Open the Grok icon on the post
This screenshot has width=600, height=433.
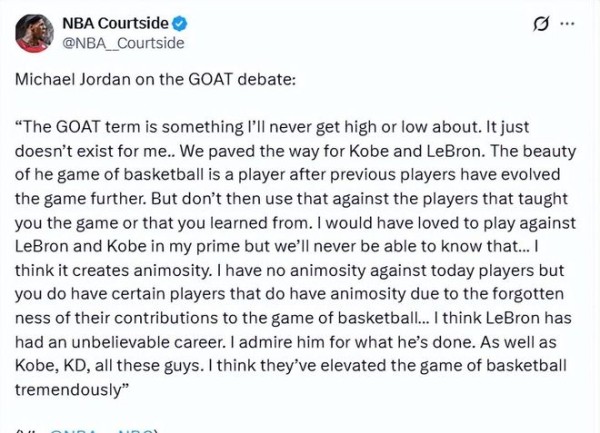point(542,24)
